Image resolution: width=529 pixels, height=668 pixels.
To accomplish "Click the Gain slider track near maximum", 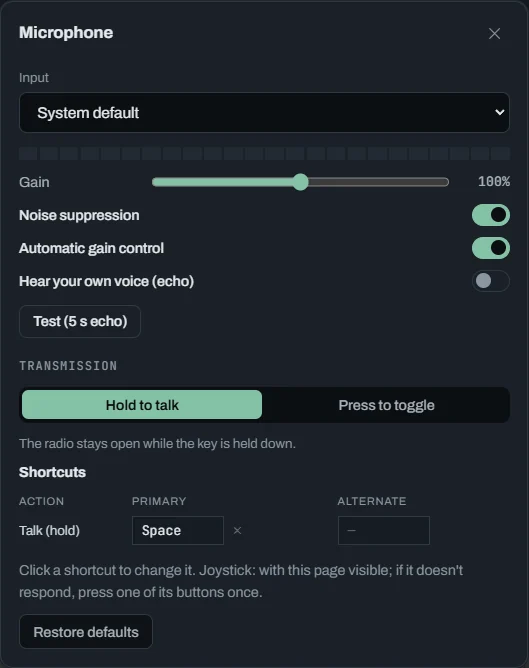I will (x=439, y=182).
